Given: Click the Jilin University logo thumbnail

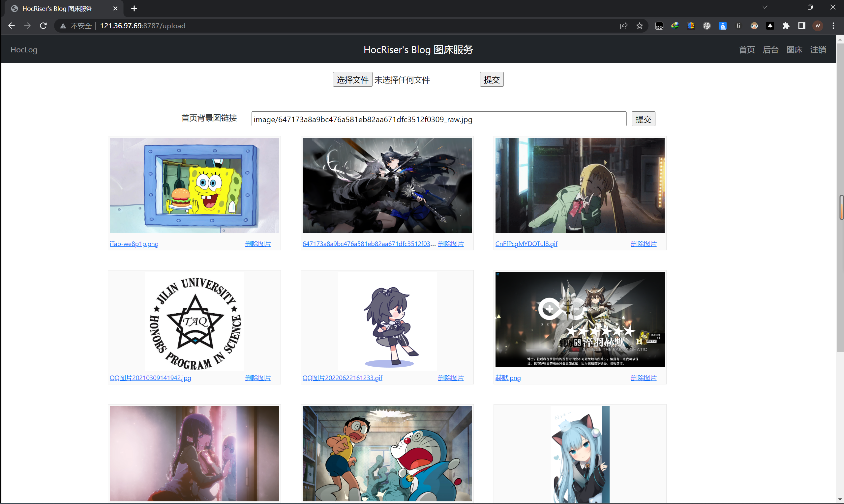Looking at the screenshot, I should point(194,321).
